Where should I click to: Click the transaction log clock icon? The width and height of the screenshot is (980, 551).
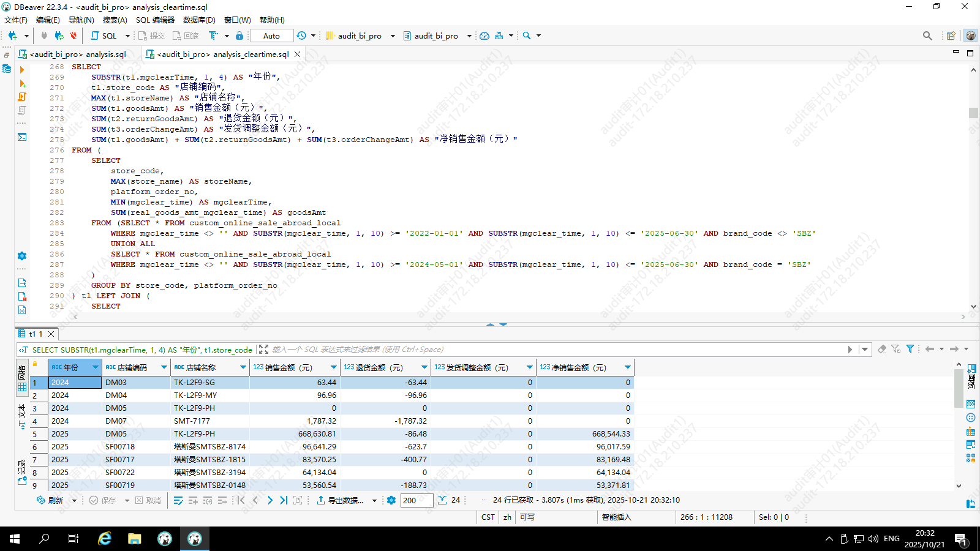[301, 36]
